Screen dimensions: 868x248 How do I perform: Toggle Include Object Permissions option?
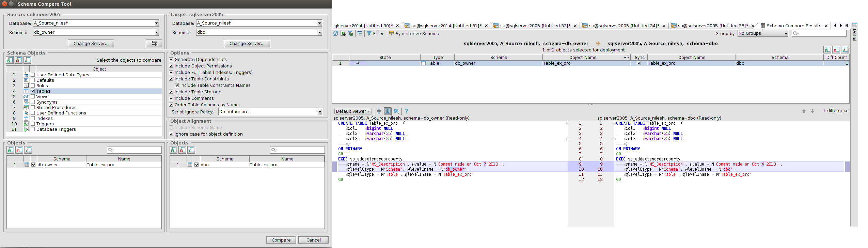[171, 66]
